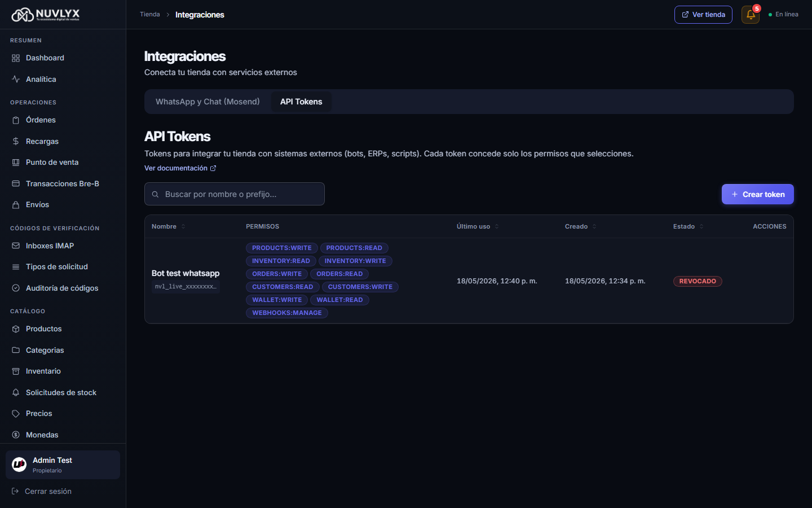Screen dimensions: 812x508
Task: Click the Órdenes clipboard icon
Action: [16, 120]
